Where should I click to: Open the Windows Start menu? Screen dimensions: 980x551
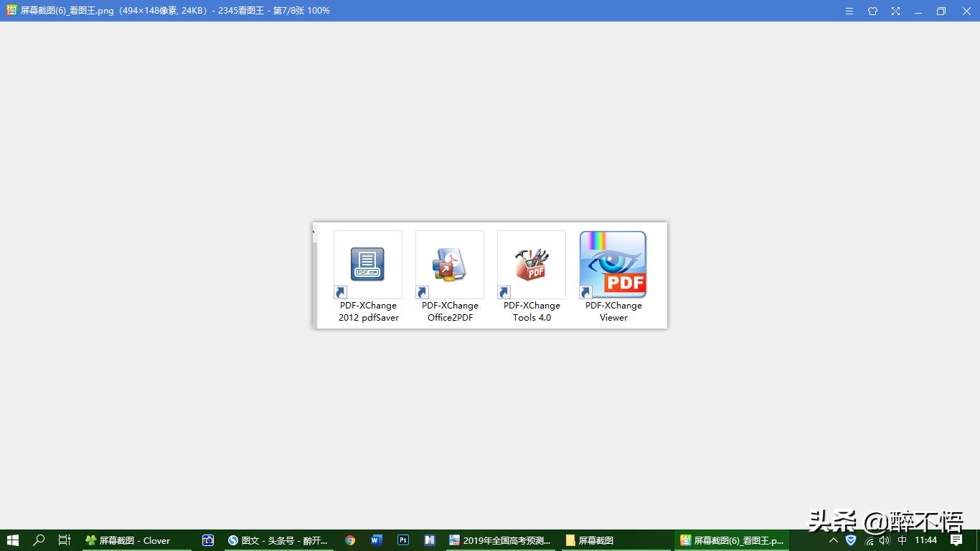(x=12, y=540)
